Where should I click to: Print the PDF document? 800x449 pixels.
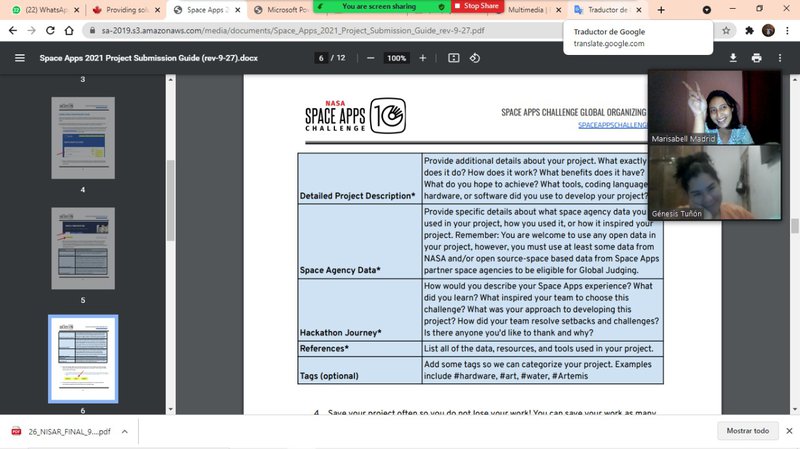click(756, 58)
